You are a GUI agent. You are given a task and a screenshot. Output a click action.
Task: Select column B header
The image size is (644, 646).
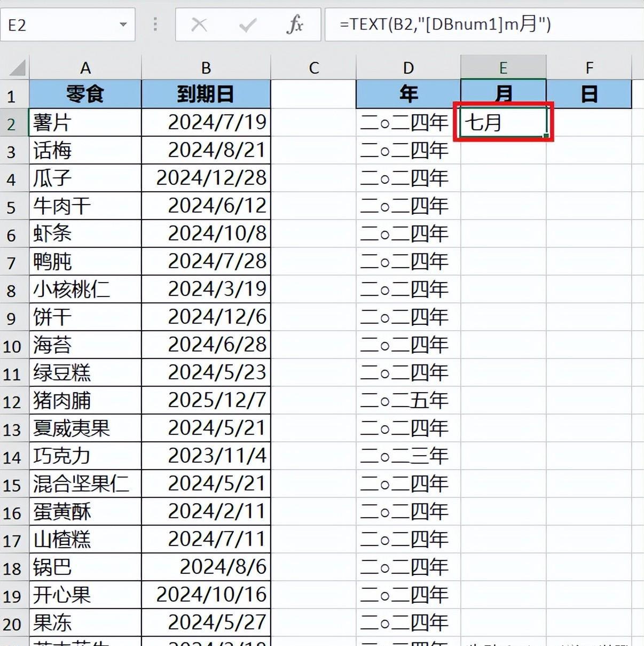[206, 68]
